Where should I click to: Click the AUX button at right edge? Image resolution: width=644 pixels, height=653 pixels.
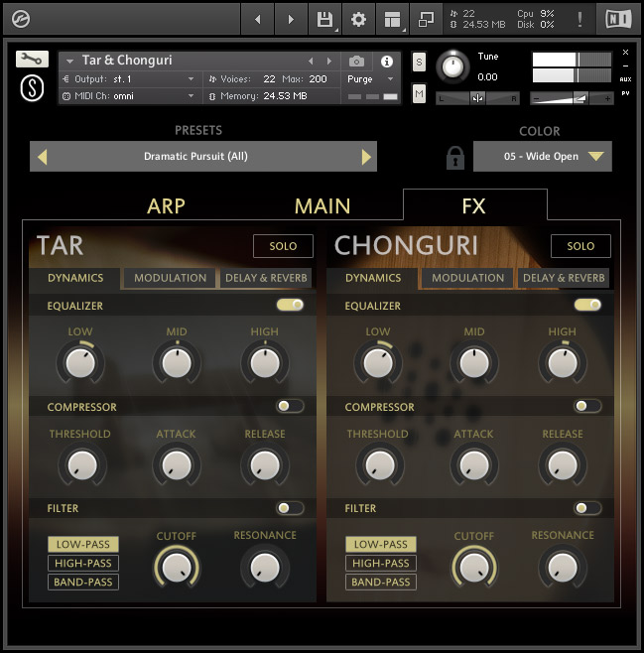(x=625, y=79)
